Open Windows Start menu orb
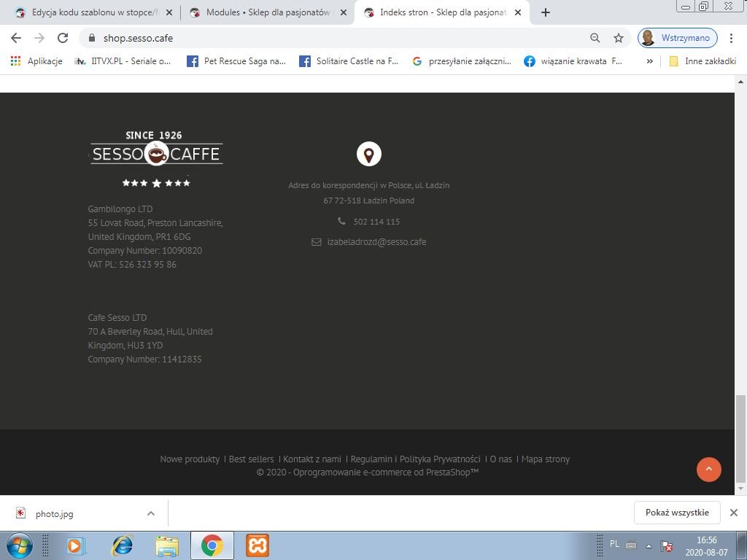Screen dimensions: 747x560 point(20,545)
